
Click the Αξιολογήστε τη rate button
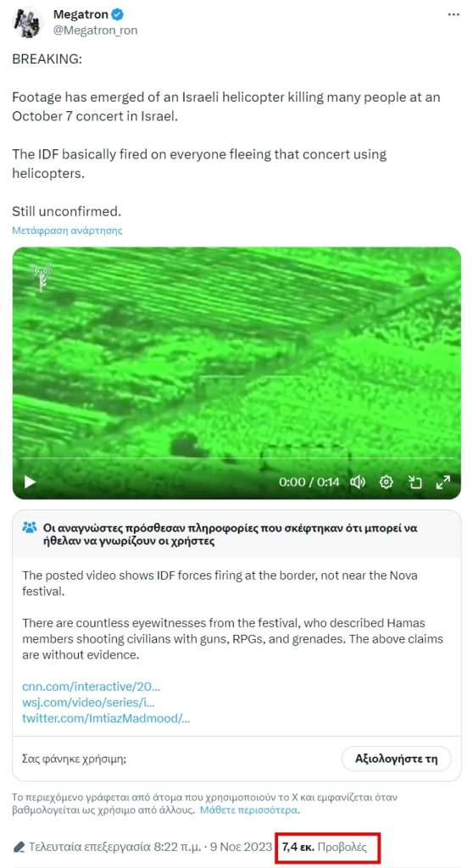pyautogui.click(x=396, y=759)
